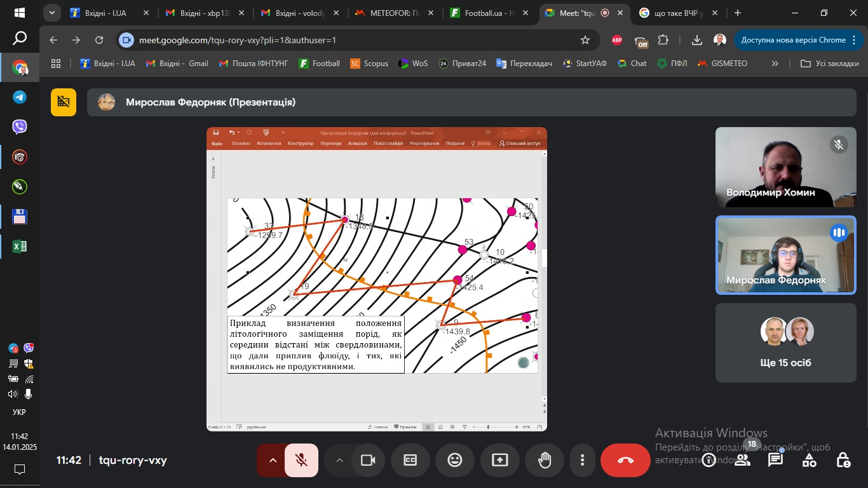The image size is (868, 488).
Task: Switch to the Football.ua browser tab
Action: pyautogui.click(x=488, y=13)
